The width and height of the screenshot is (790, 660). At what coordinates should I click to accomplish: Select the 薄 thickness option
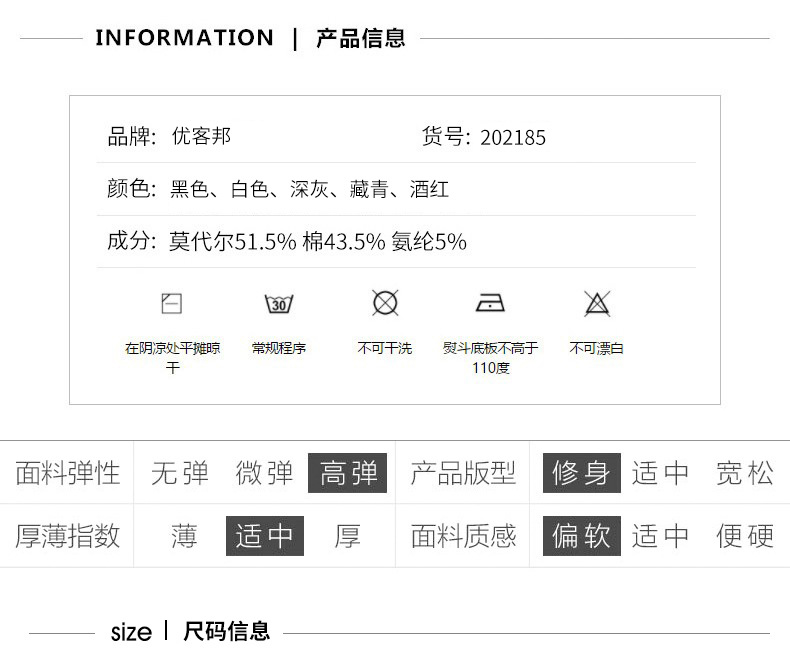[x=184, y=536]
